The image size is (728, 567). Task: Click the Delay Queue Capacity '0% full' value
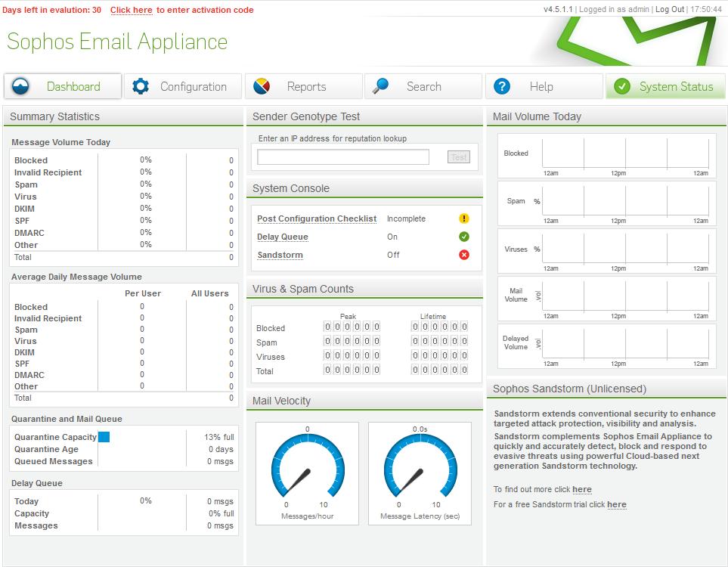pos(221,513)
